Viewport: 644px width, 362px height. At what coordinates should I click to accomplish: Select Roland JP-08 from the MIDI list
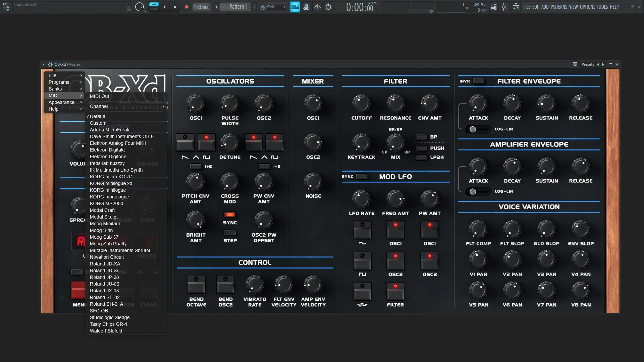[104, 277]
